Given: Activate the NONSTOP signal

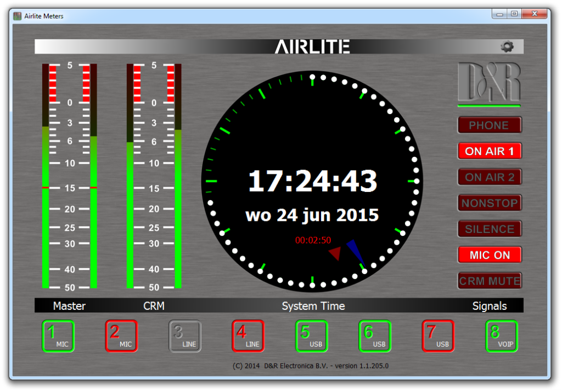Looking at the screenshot, I should click(x=490, y=203).
